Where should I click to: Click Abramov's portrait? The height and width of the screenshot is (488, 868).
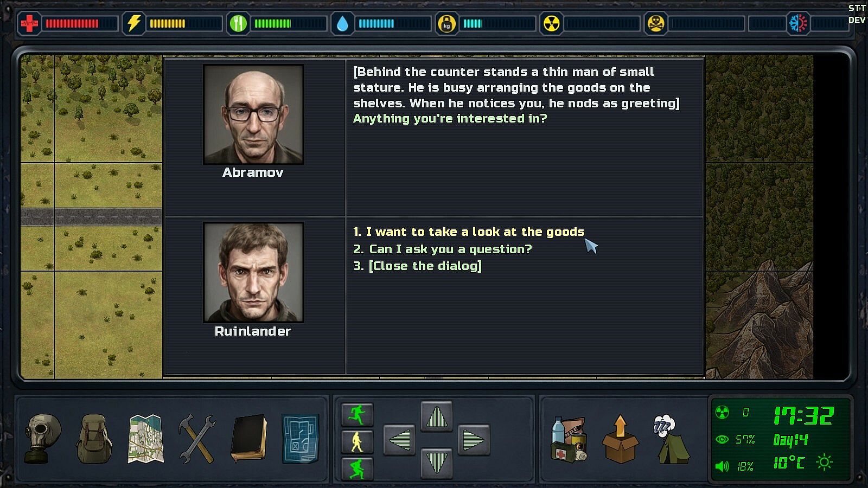tap(253, 114)
